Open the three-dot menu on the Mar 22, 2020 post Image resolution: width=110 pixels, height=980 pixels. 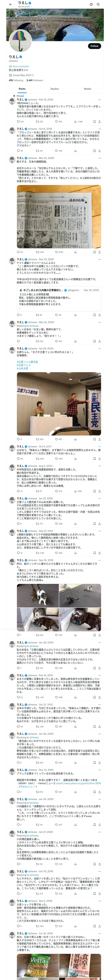click(99, 158)
